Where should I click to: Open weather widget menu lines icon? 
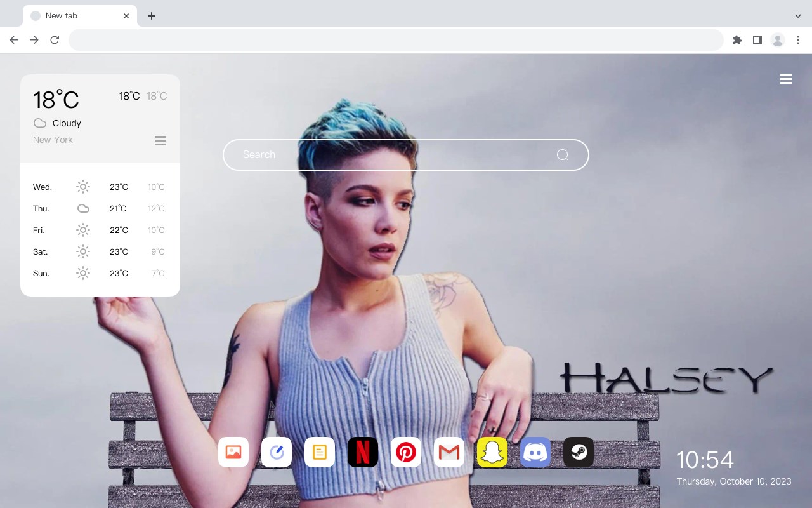[160, 140]
